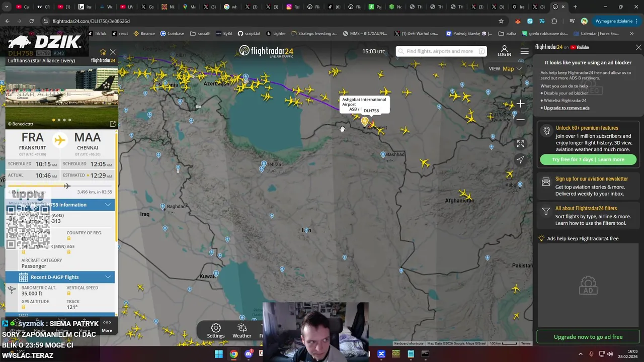644x362 pixels.
Task: Open the hamburger main menu
Action: [x=525, y=51]
